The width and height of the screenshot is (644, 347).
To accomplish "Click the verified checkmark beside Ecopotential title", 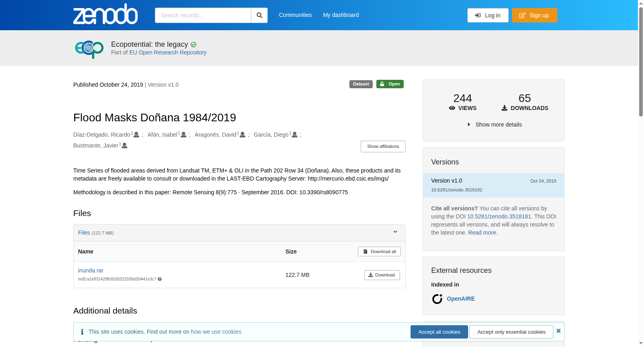I will click(x=194, y=45).
